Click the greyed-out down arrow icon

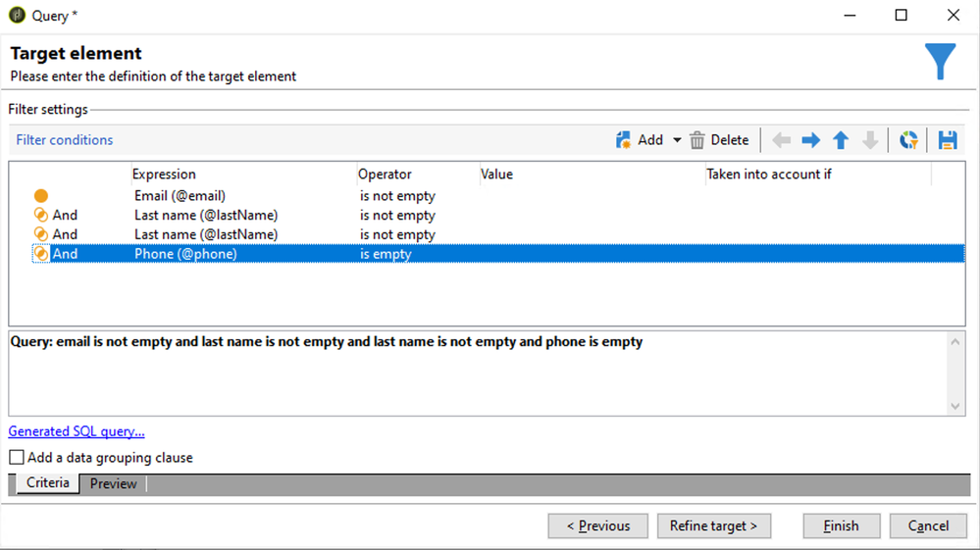[870, 140]
